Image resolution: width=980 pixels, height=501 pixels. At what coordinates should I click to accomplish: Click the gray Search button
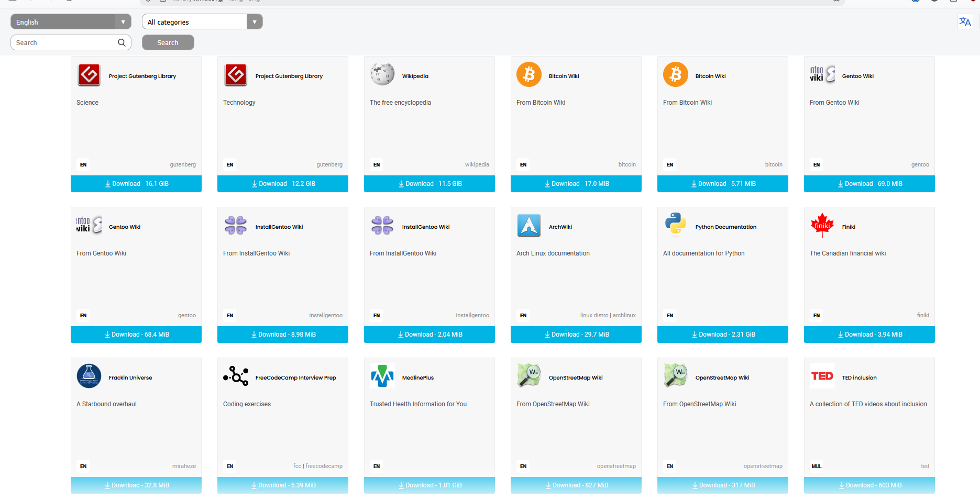[x=168, y=42]
